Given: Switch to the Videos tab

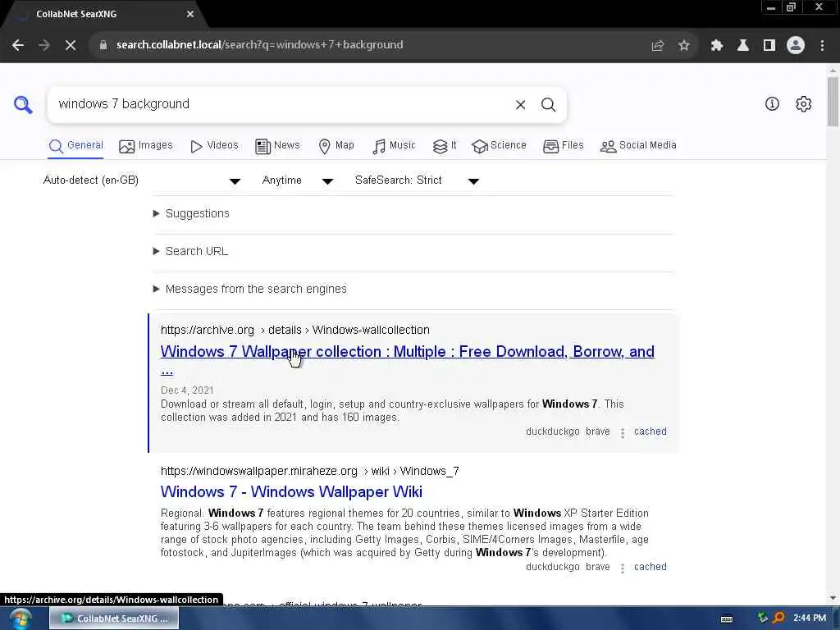Looking at the screenshot, I should 214,146.
